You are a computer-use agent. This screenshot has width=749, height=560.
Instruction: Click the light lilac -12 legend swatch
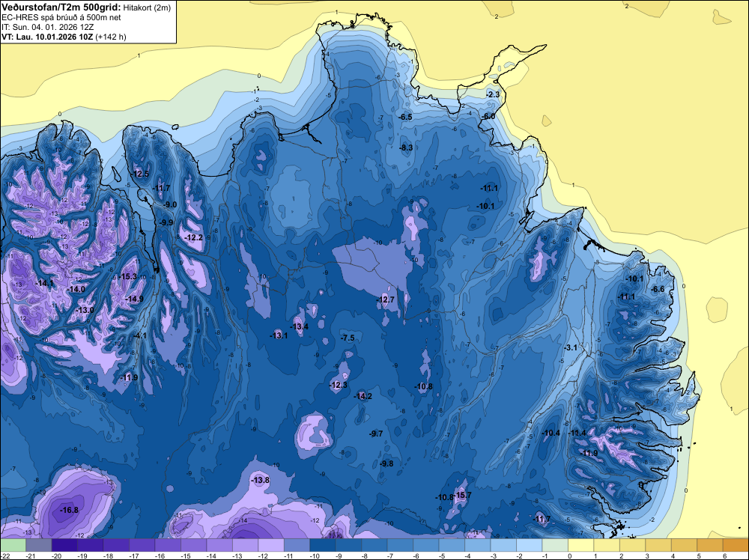pos(271,545)
